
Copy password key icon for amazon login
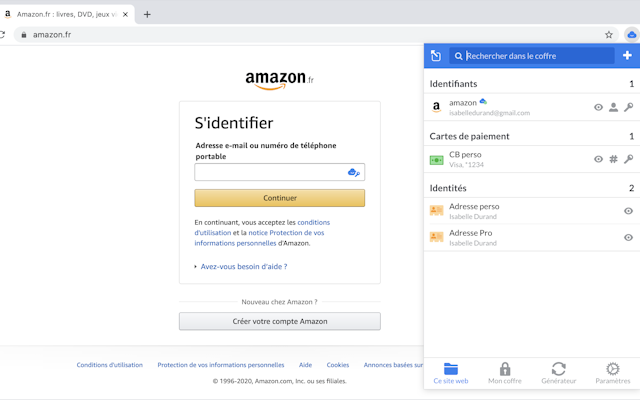(x=628, y=107)
